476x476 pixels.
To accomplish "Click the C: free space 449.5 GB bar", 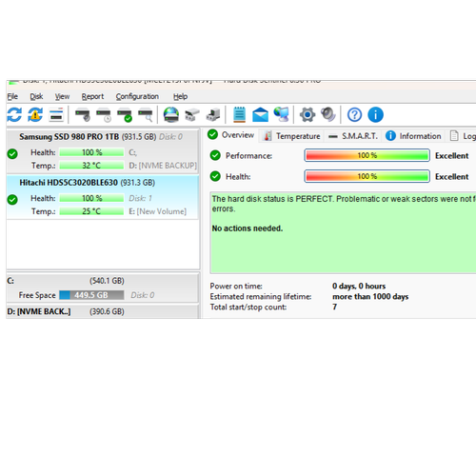I will [91, 295].
